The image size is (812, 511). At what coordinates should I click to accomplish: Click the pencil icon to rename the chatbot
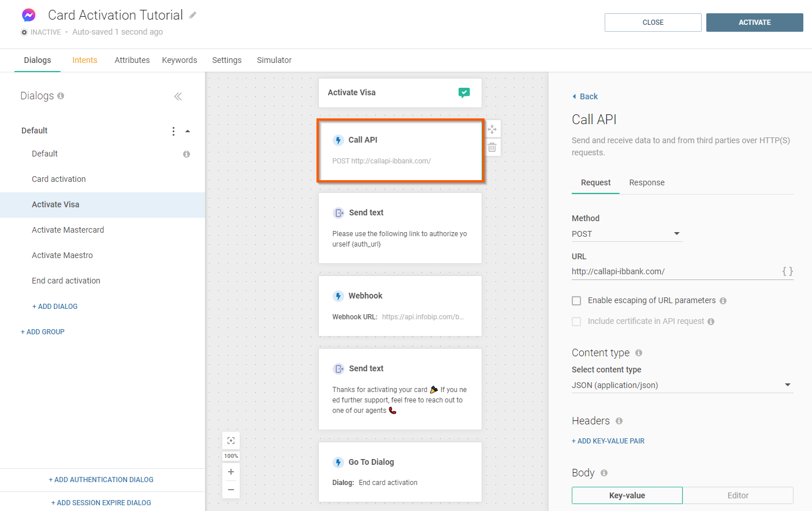[193, 16]
